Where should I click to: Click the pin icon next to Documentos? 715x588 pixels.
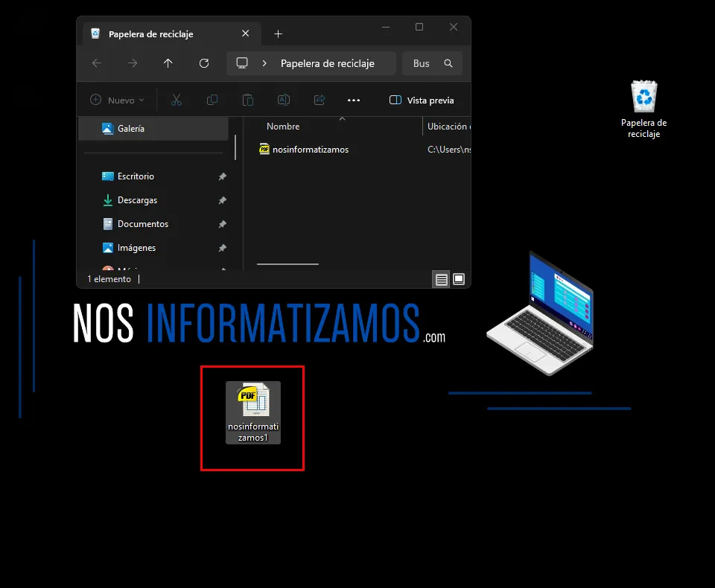[x=223, y=224]
